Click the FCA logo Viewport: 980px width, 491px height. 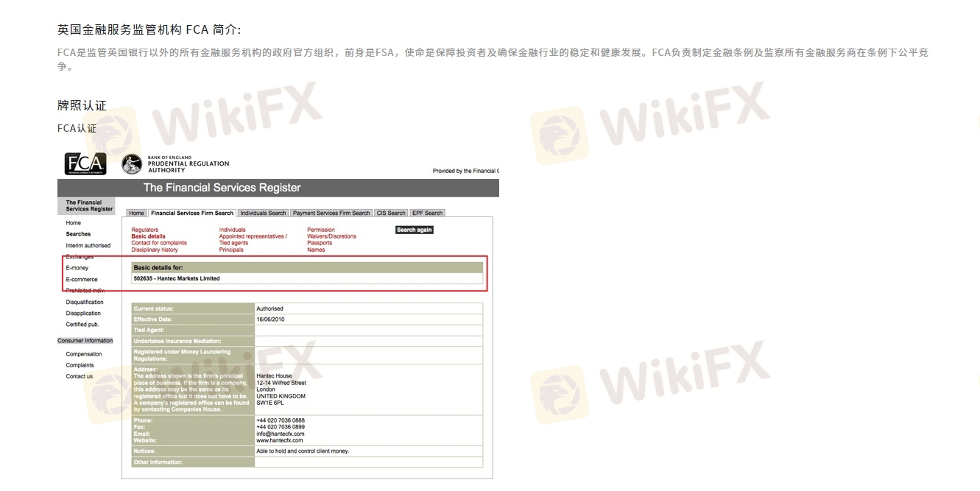[x=85, y=163]
